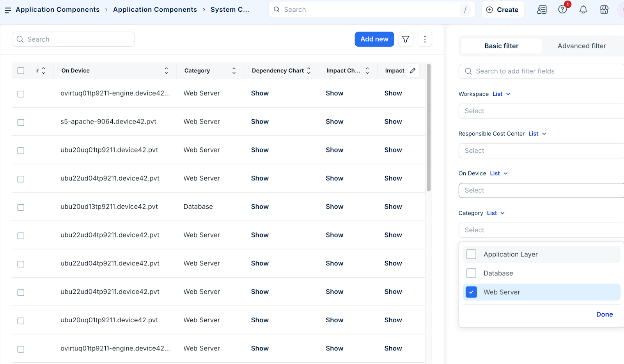This screenshot has height=364, width=624.
Task: Show Impact Chart for s5-apache-9064.device42.pvt
Action: coord(335,122)
